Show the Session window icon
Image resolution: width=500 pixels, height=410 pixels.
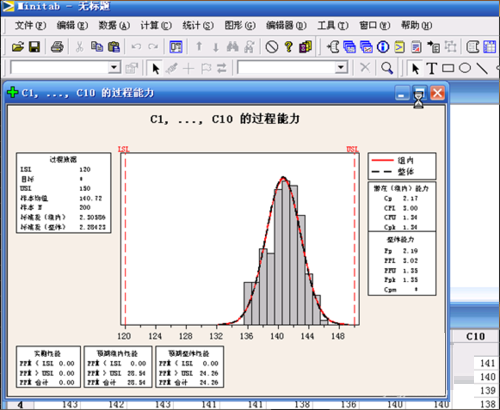point(333,47)
